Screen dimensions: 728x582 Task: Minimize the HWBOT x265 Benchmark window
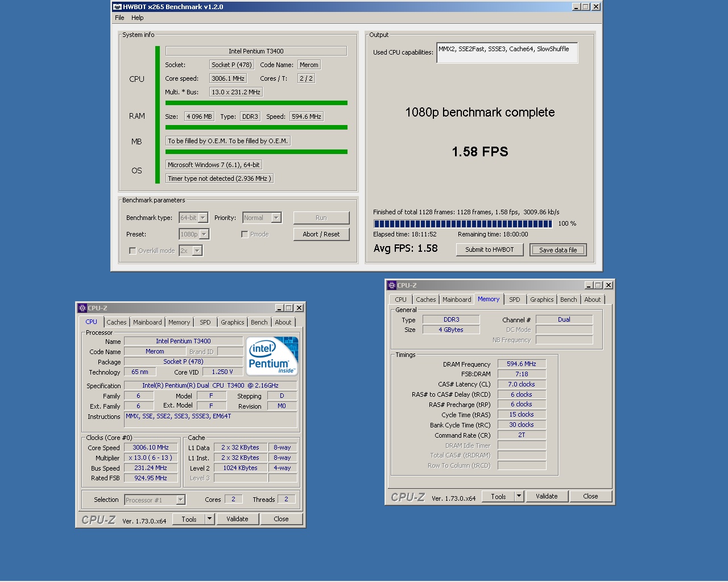(x=576, y=7)
